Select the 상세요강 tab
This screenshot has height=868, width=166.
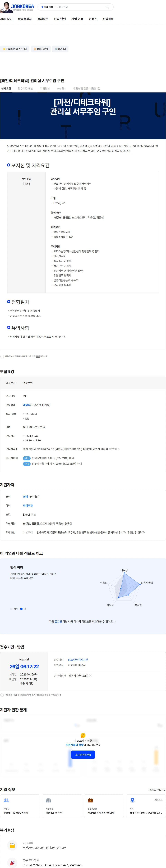point(6,89)
